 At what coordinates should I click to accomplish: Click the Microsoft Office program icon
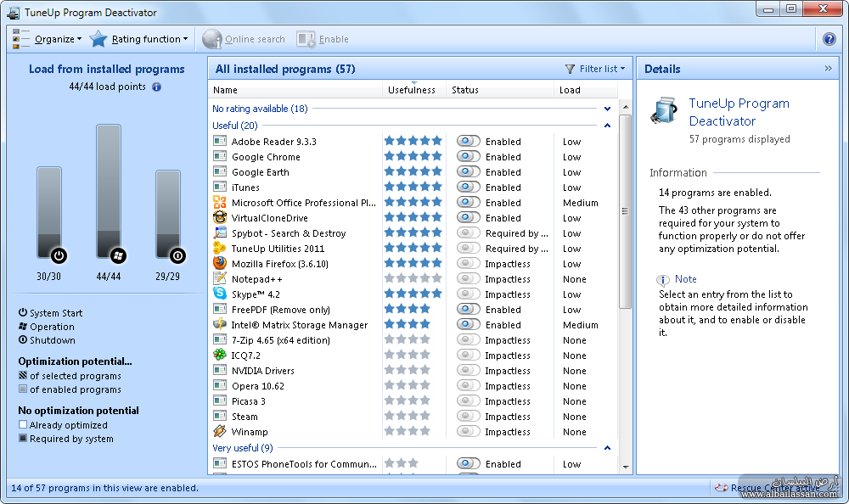coord(220,202)
